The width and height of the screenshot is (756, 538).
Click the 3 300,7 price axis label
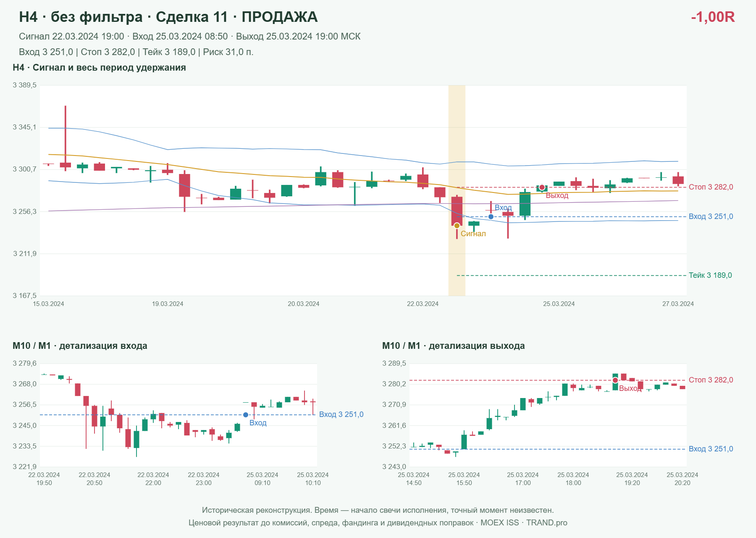[x=25, y=169]
